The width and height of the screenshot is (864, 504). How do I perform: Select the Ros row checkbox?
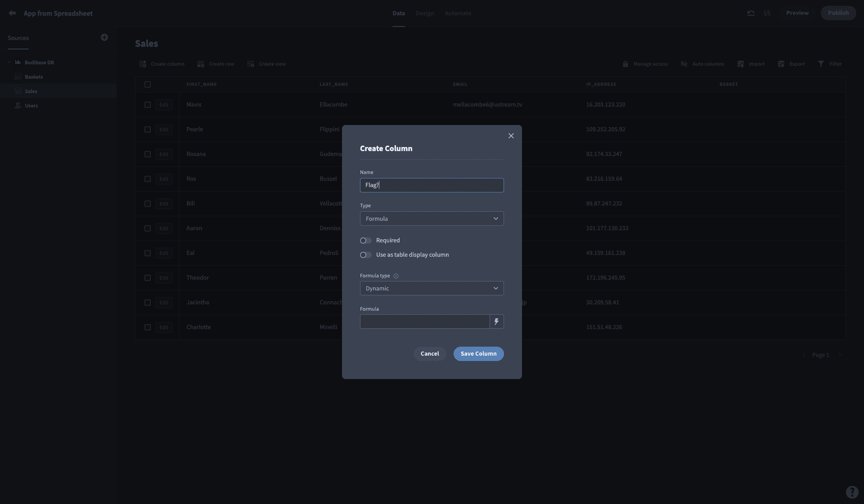click(148, 179)
